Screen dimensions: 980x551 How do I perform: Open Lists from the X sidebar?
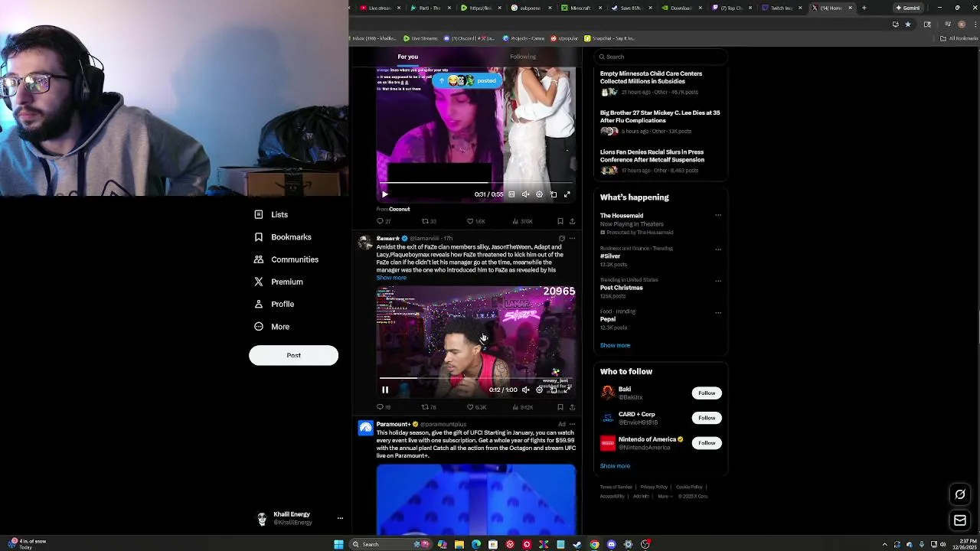pyautogui.click(x=271, y=214)
